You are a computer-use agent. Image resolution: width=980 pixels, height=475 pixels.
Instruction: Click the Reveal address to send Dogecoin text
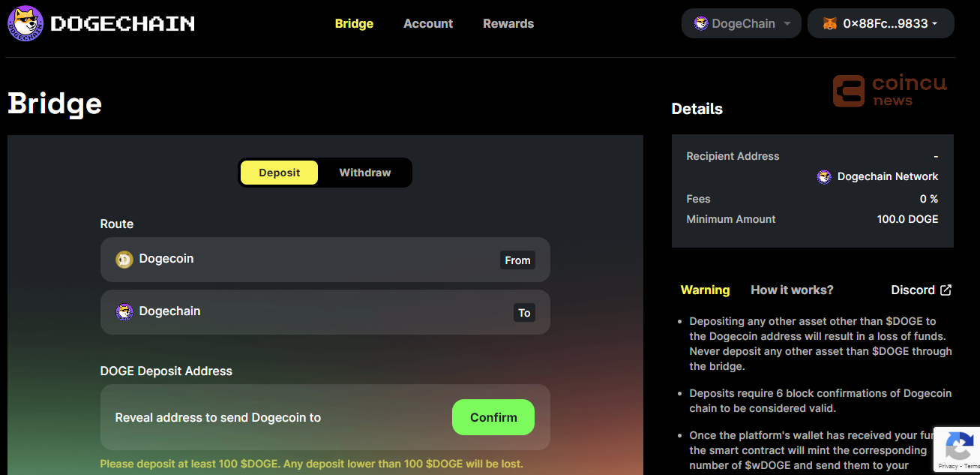[218, 417]
